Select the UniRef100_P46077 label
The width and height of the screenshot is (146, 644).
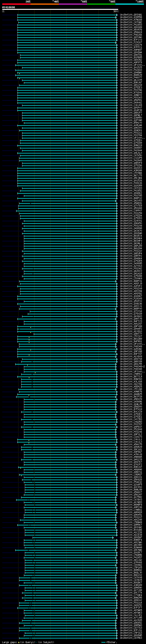click(x=131, y=77)
